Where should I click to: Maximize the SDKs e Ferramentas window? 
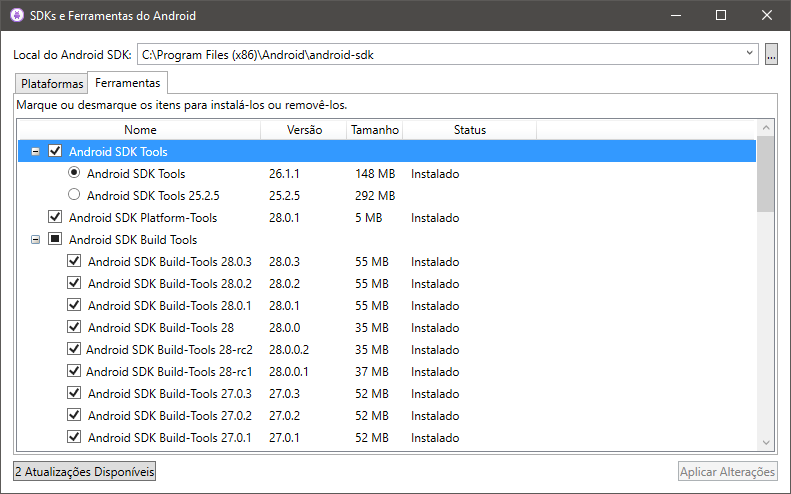721,15
